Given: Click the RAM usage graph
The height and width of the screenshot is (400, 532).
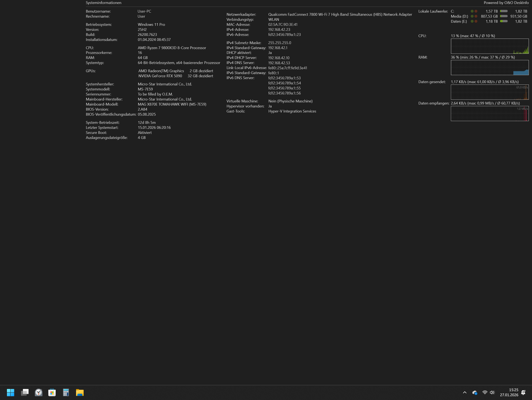Looking at the screenshot, I should click(x=489, y=68).
